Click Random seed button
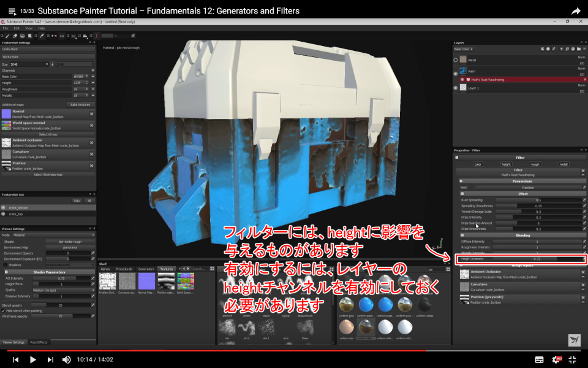 (x=528, y=188)
